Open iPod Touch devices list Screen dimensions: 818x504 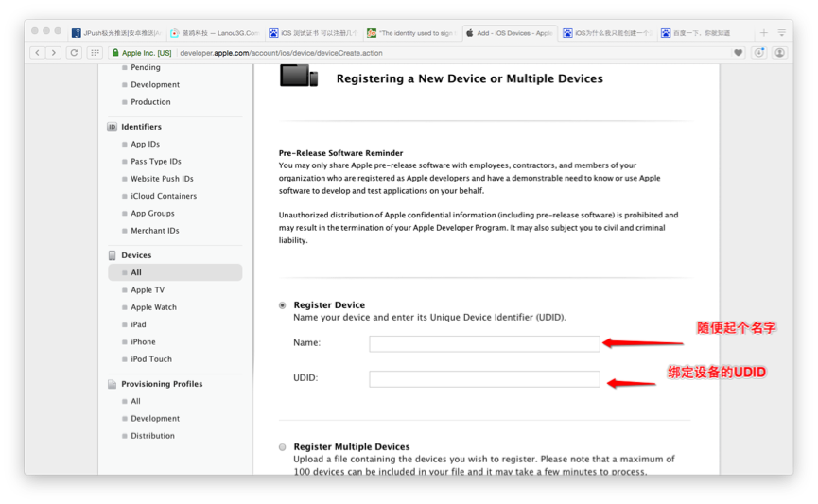pyautogui.click(x=151, y=358)
